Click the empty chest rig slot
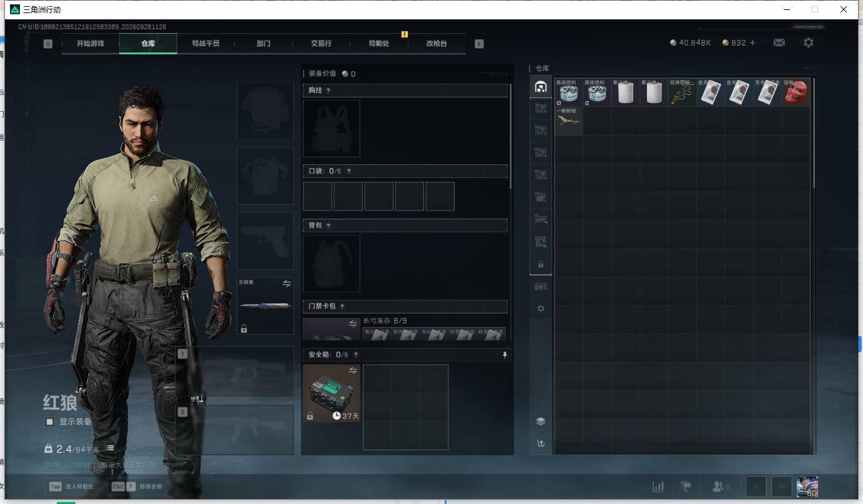This screenshot has width=863, height=504. [332, 129]
